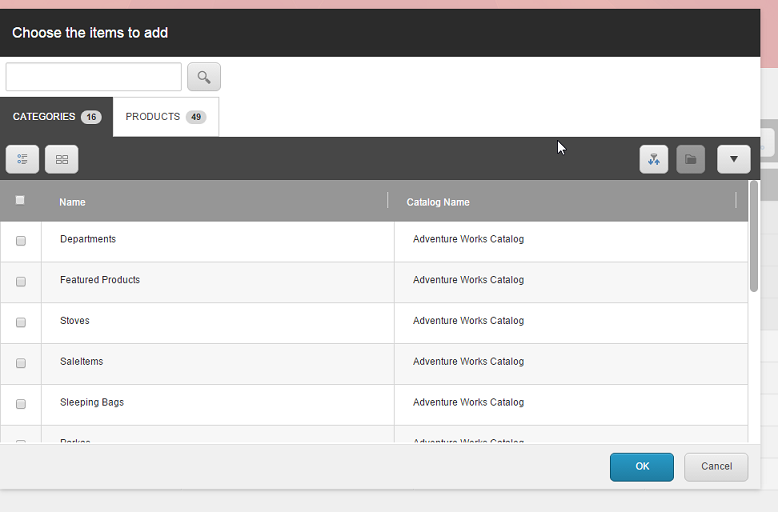Image resolution: width=778 pixels, height=512 pixels.
Task: Toggle the select-all checkbox in header
Action: click(x=20, y=200)
